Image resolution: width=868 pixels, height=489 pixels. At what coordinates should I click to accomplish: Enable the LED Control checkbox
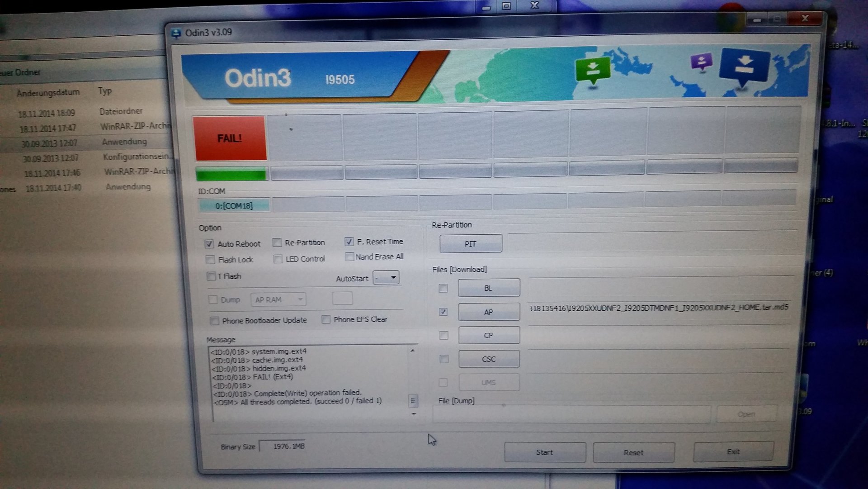278,259
